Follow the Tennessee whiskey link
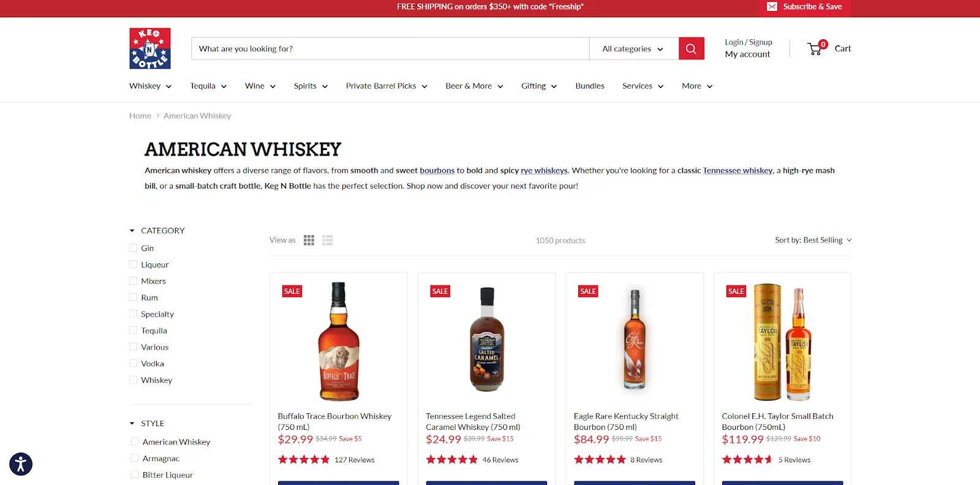Image resolution: width=980 pixels, height=485 pixels. coord(738,171)
